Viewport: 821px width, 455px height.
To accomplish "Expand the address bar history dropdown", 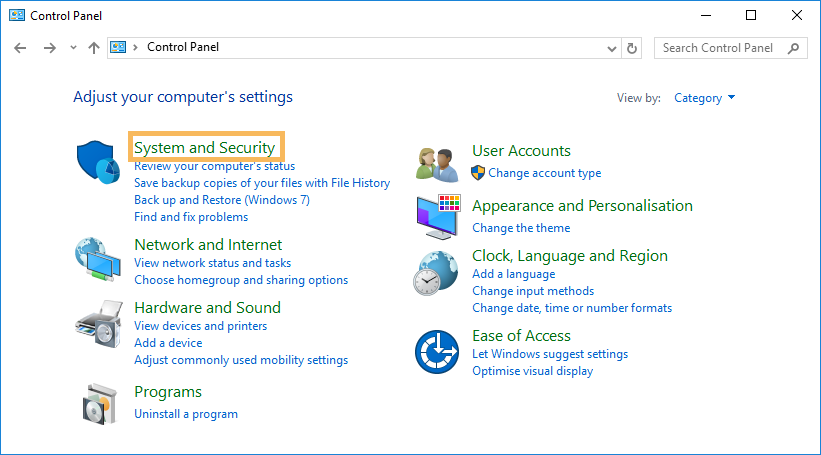I will [613, 48].
